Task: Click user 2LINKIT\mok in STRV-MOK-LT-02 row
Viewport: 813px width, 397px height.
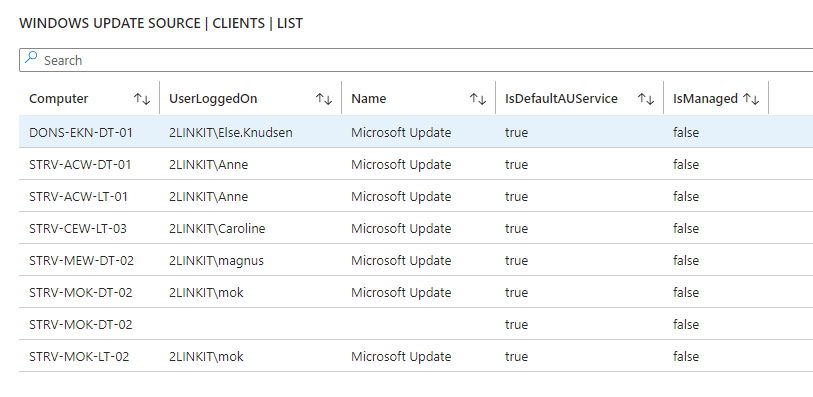Action: (206, 357)
